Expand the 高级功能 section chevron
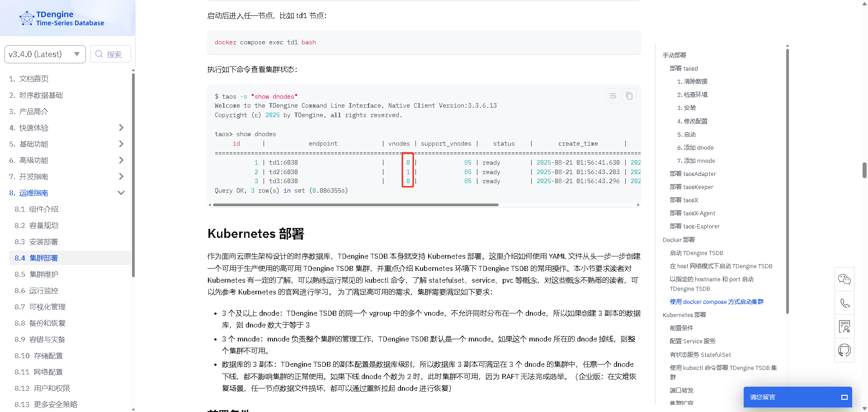Image resolution: width=868 pixels, height=412 pixels. pyautogui.click(x=121, y=160)
